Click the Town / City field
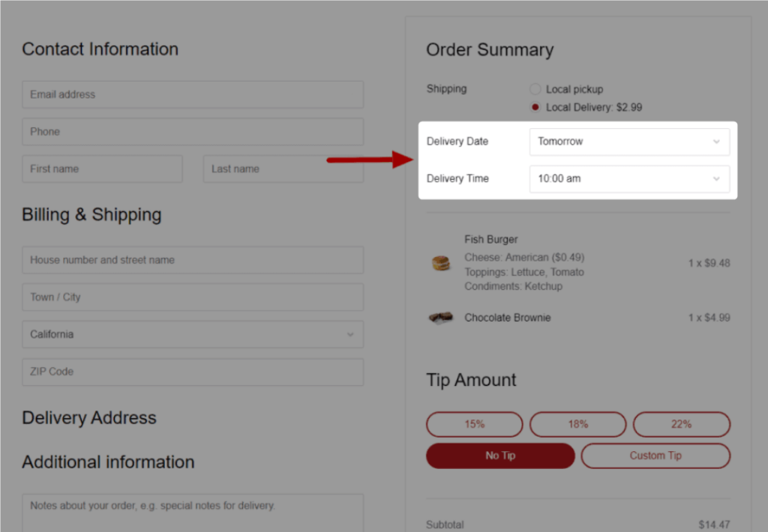This screenshot has height=532, width=768. pos(192,297)
